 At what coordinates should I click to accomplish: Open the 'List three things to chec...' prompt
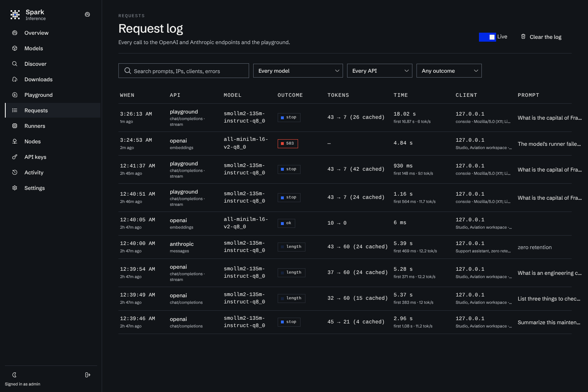[x=549, y=298]
